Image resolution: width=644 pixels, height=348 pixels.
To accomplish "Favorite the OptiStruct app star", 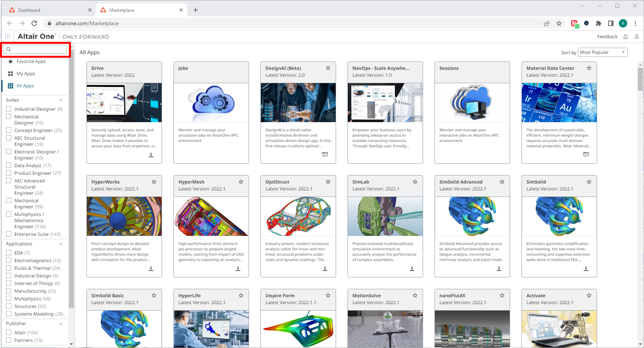I will coord(328,182).
